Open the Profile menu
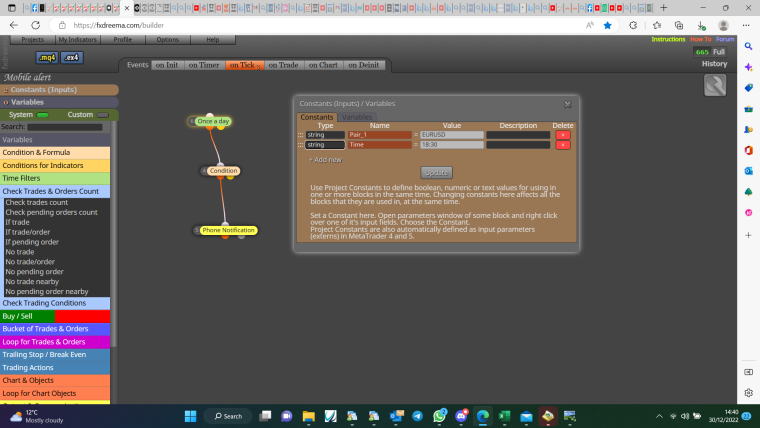The image size is (760, 428). 123,40
